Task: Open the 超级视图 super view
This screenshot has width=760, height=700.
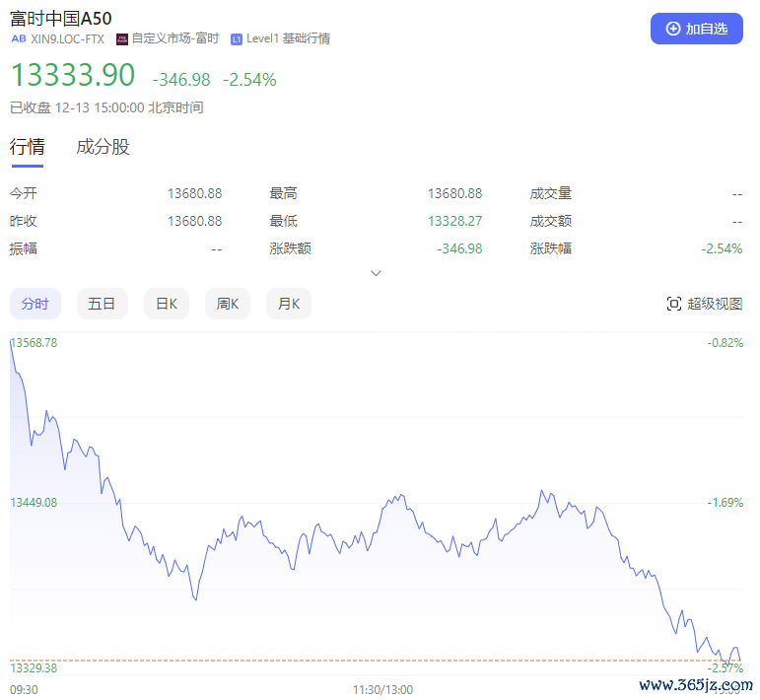Action: click(704, 304)
